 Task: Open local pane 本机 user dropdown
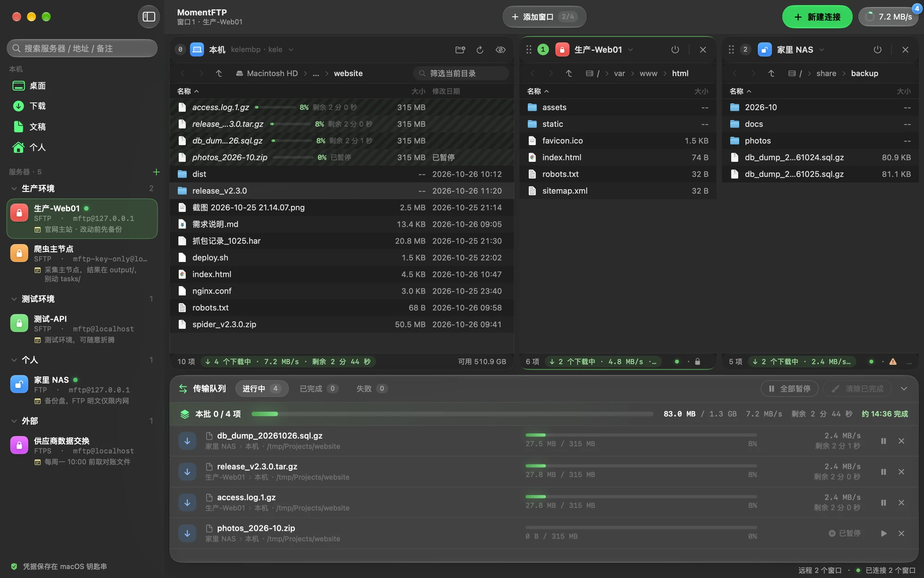pyautogui.click(x=291, y=49)
